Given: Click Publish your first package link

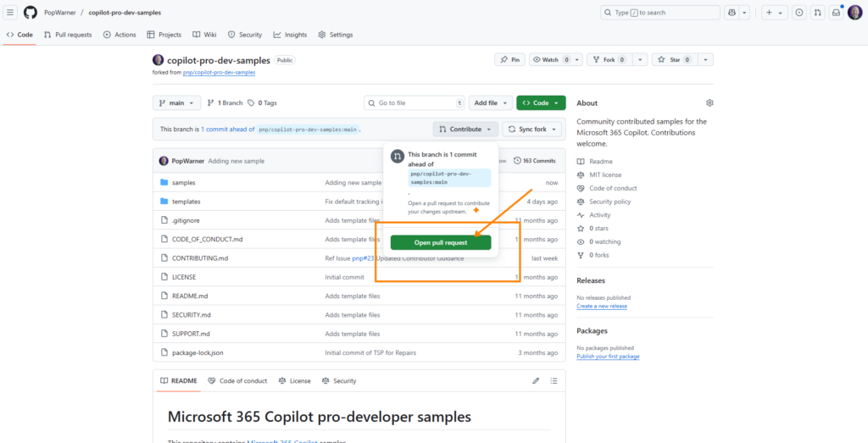Looking at the screenshot, I should point(608,357).
